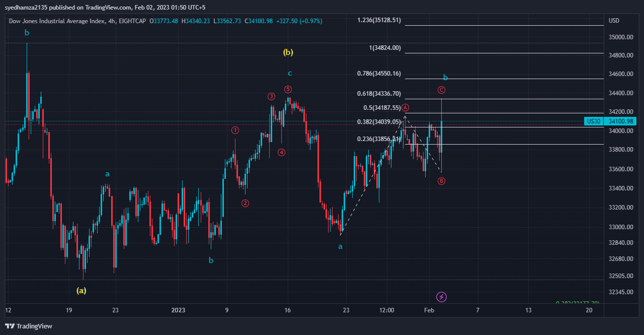Click 32505.00 on the price axis
Screen dimensions: 644x335
[620, 276]
